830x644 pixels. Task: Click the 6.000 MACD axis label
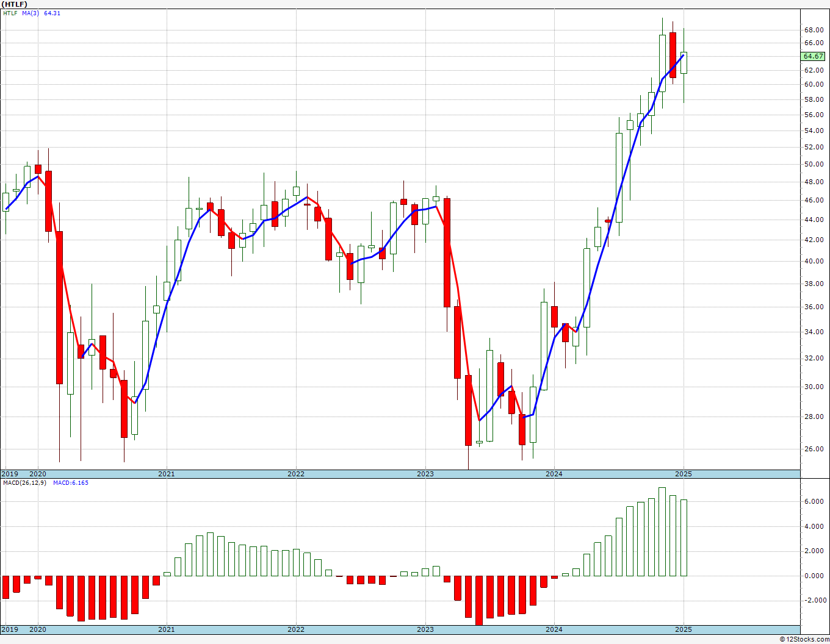812,501
